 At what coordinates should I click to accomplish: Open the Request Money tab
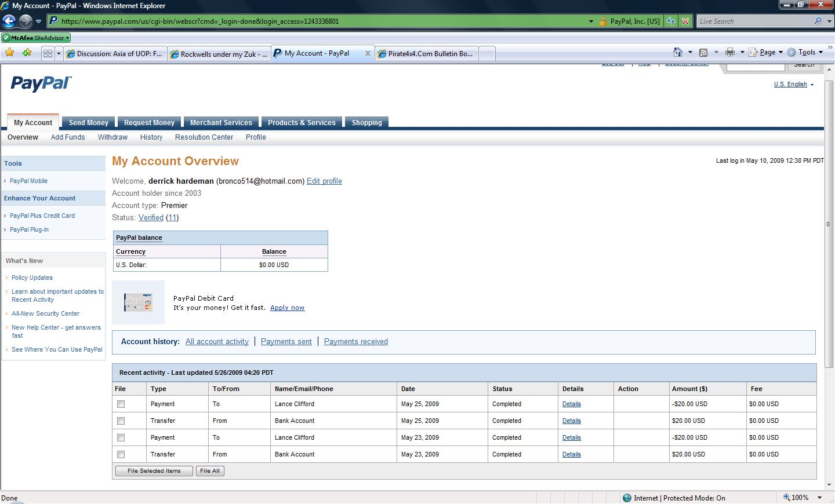pyautogui.click(x=149, y=123)
